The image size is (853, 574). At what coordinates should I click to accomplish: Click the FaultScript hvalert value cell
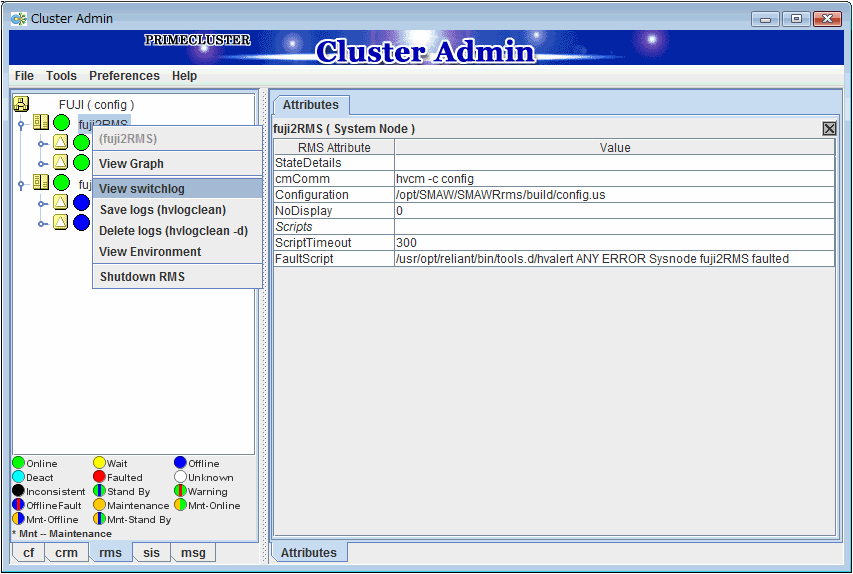coord(615,258)
